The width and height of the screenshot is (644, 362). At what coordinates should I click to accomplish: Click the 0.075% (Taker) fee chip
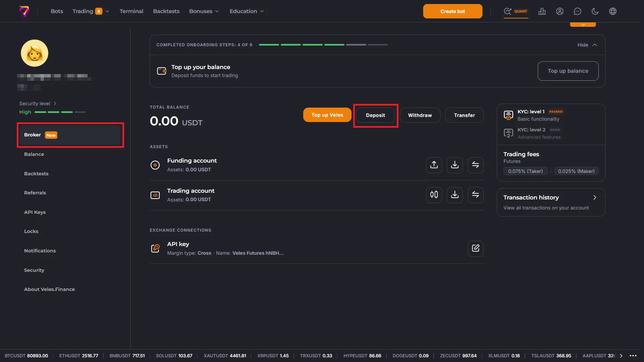click(x=525, y=171)
